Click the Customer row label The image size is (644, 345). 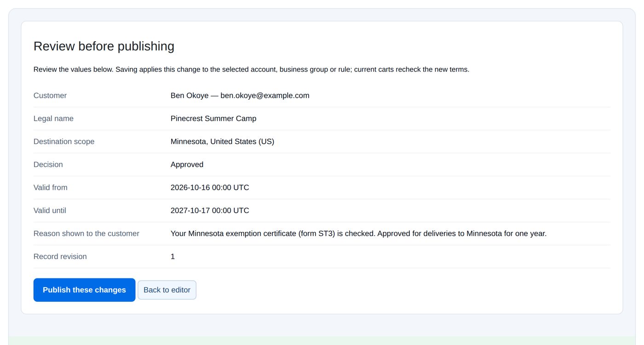click(x=50, y=96)
